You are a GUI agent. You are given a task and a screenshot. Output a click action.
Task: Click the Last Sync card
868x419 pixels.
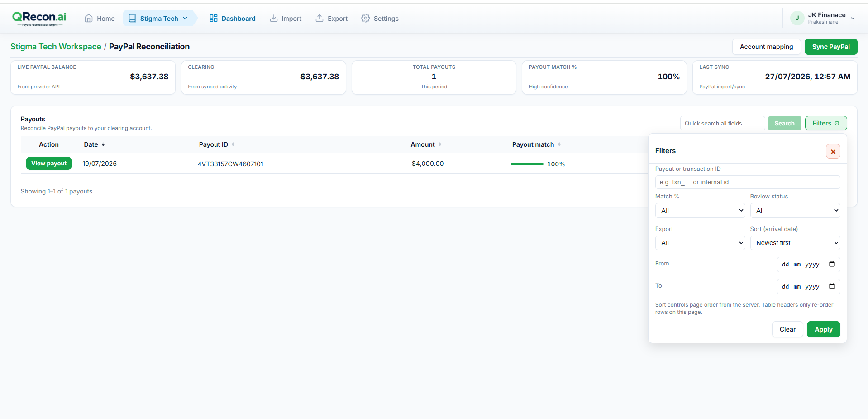click(775, 77)
